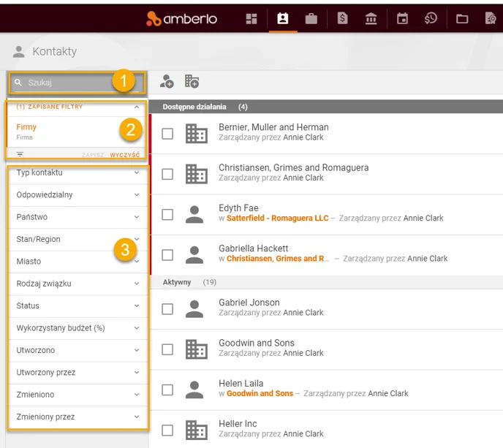The height and width of the screenshot is (448, 503).
Task: Click company icon for Christiansen, Grimes and Romaguera
Action: (x=197, y=174)
